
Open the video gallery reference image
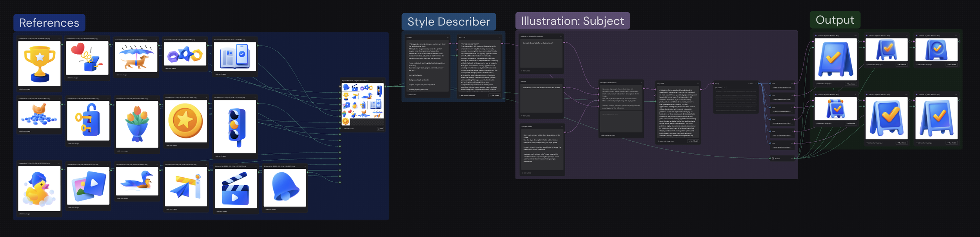click(88, 186)
